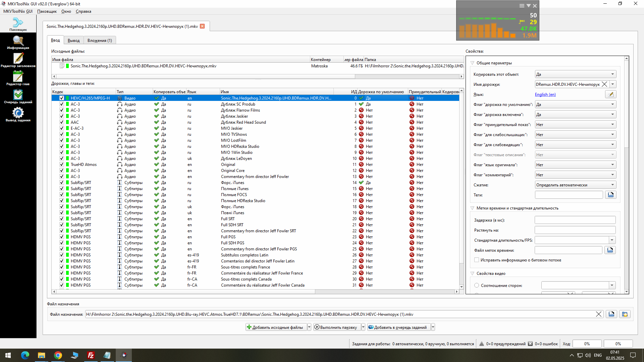The image size is (644, 362).
Task: Click the volume speaker tray icon
Action: 588,355
